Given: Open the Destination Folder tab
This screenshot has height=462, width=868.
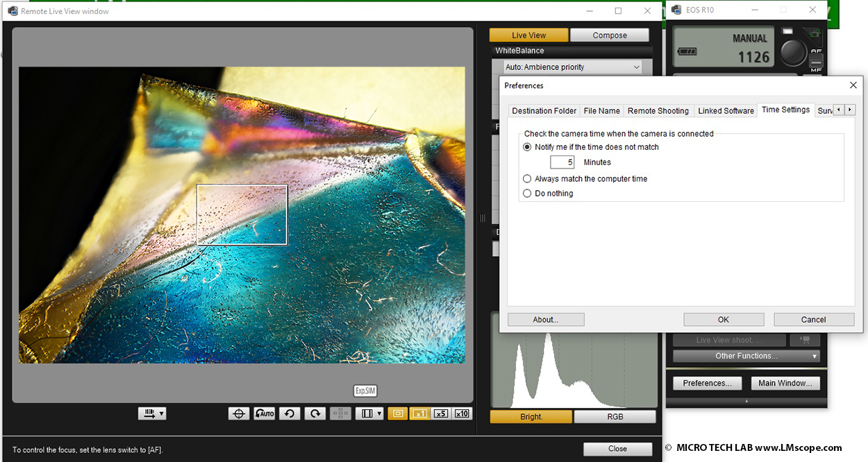Looking at the screenshot, I should pos(544,111).
